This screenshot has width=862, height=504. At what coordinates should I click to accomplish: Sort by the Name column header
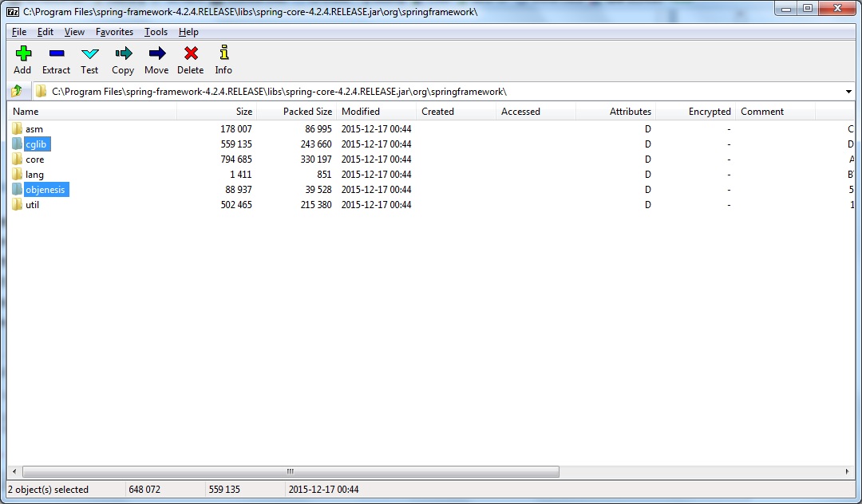point(93,112)
